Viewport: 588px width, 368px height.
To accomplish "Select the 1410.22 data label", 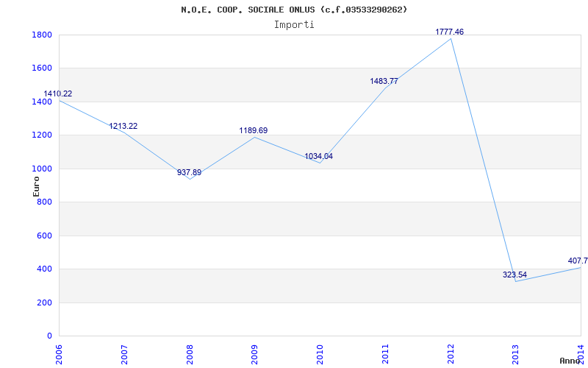I will tap(58, 94).
